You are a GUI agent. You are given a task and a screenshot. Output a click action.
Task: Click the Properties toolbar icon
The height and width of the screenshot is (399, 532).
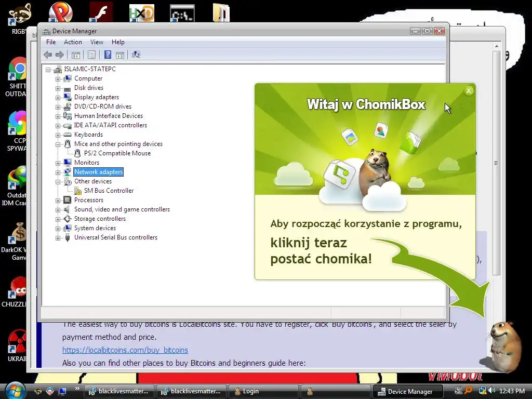click(91, 55)
